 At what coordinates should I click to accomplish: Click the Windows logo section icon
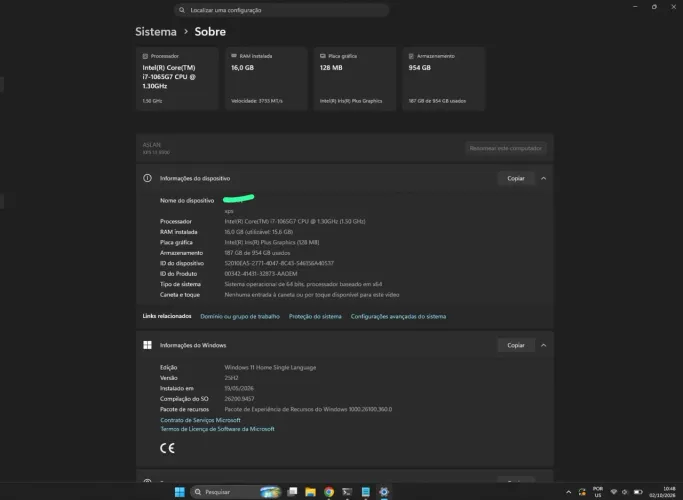tap(147, 345)
